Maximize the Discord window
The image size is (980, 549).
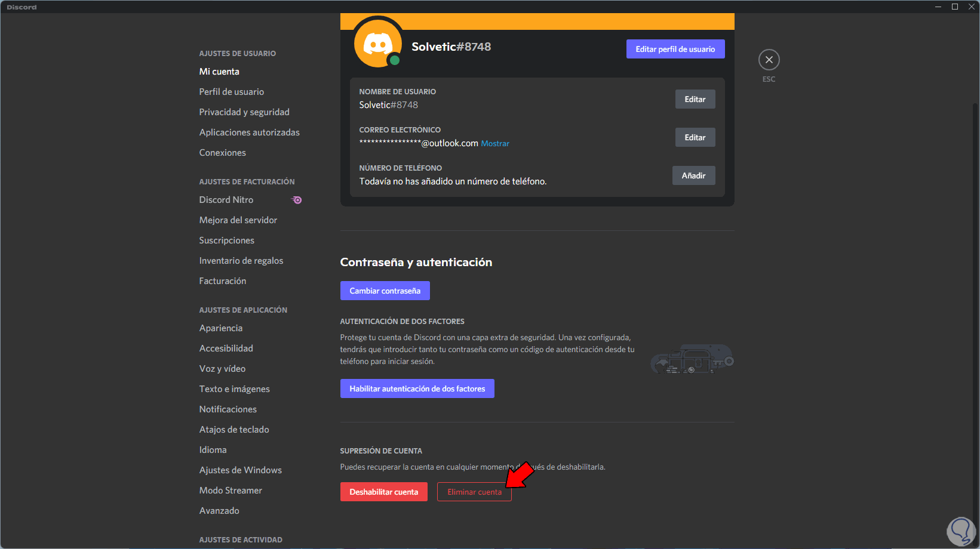click(955, 7)
